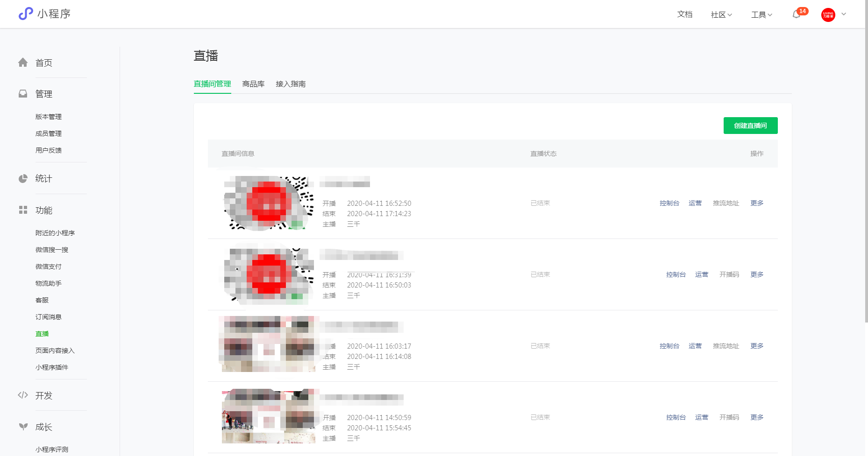Viewport: 868px width, 456px height.
Task: Switch to the 直播间管理 tab
Action: click(213, 84)
